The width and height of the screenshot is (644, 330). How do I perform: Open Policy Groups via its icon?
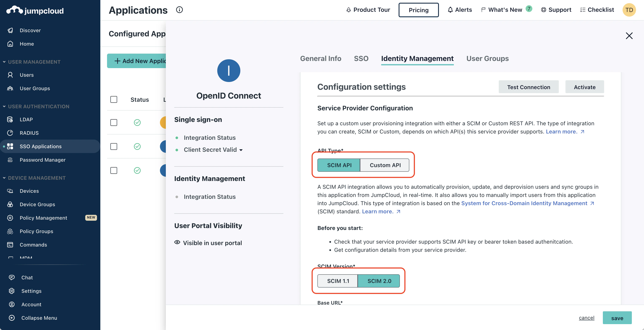(x=10, y=231)
